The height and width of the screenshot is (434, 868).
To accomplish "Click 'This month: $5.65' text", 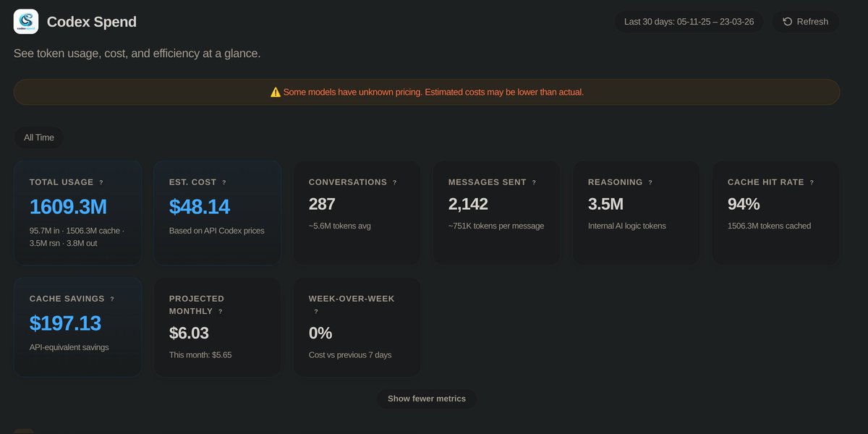I will point(200,355).
